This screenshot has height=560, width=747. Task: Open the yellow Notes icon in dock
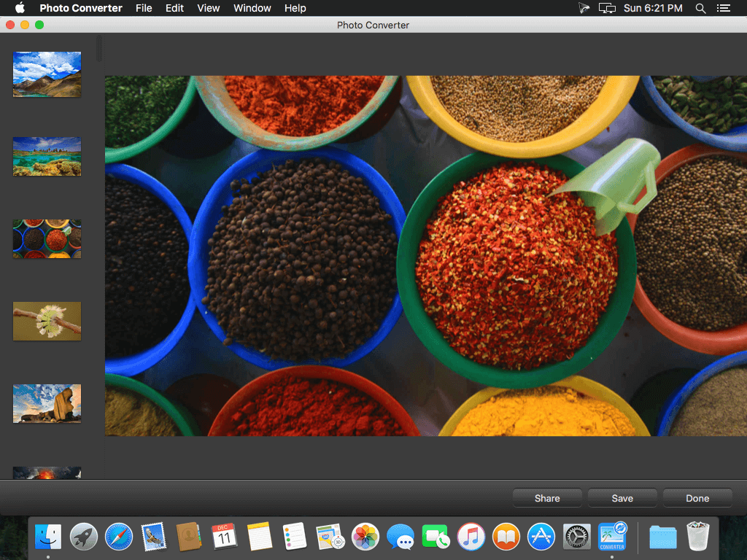(260, 537)
